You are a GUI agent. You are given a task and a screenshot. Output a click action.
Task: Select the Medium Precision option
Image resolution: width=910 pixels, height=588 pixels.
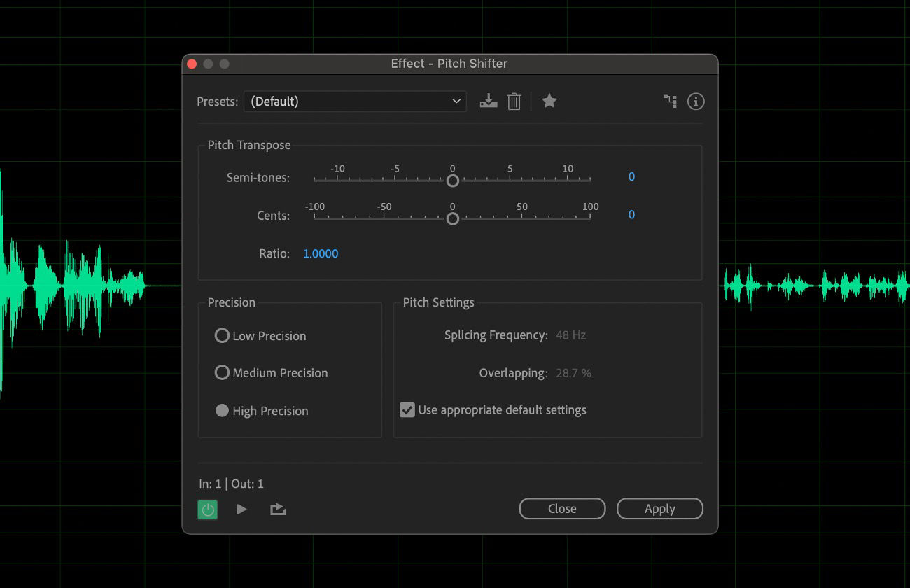coord(221,373)
